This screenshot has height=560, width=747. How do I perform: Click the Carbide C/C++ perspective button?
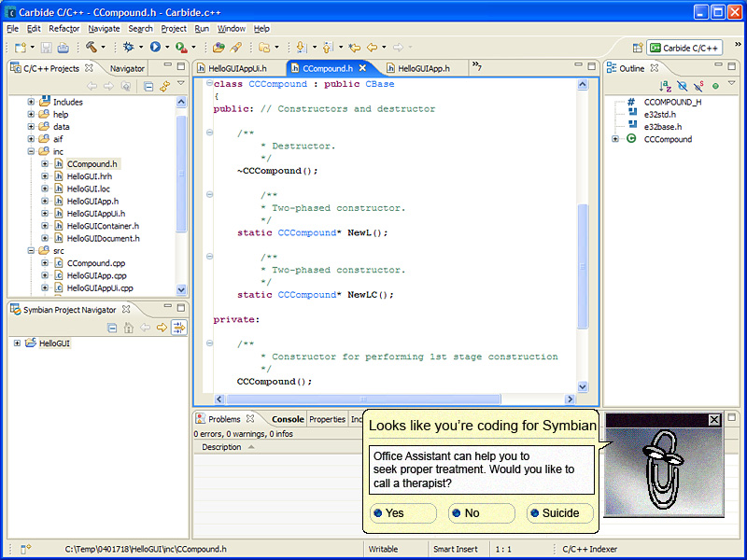point(684,48)
